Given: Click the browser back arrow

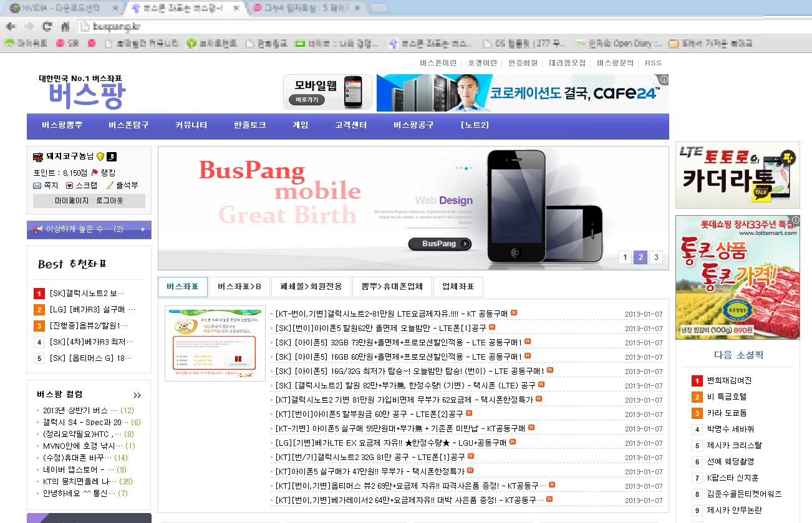Looking at the screenshot, I should [11, 27].
